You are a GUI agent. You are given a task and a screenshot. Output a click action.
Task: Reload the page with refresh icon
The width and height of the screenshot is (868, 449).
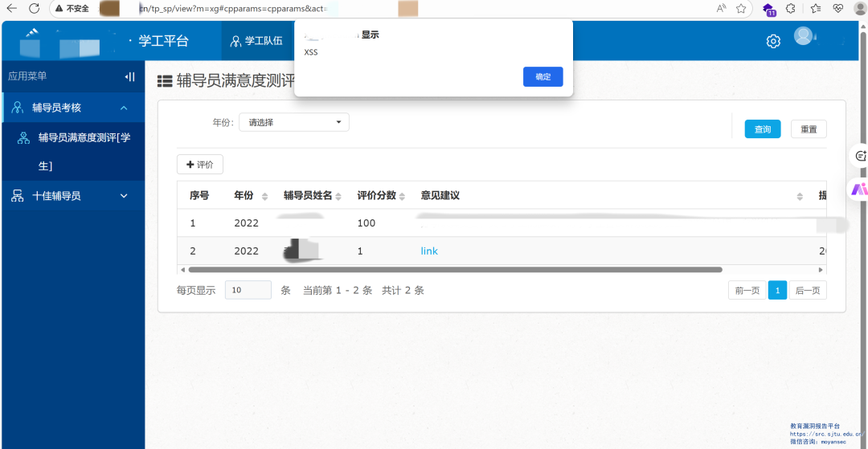point(35,8)
